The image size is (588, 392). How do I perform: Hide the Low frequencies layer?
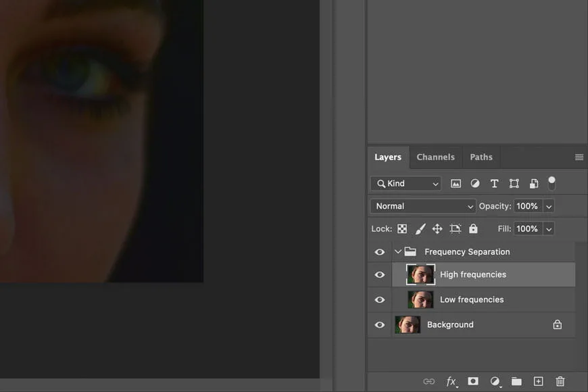click(380, 299)
